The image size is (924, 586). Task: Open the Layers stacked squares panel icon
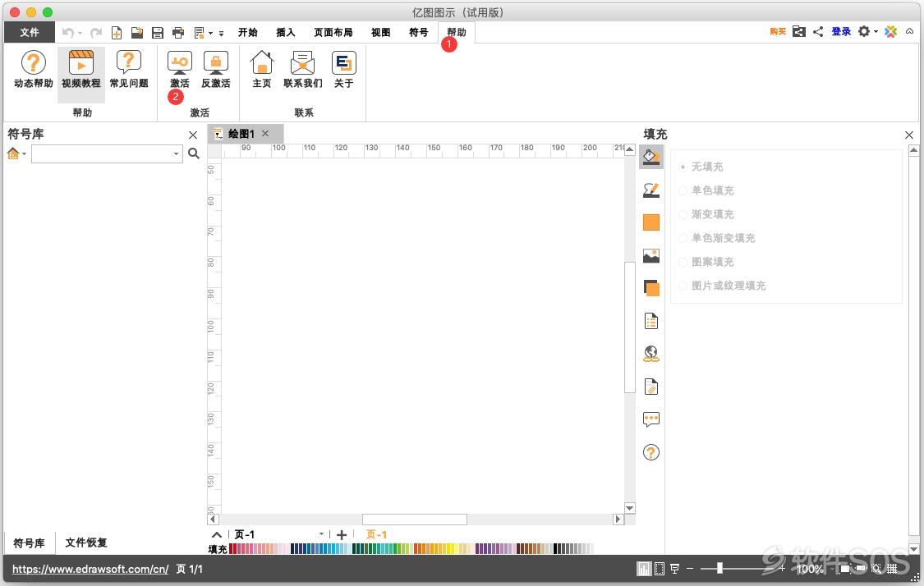coord(651,288)
